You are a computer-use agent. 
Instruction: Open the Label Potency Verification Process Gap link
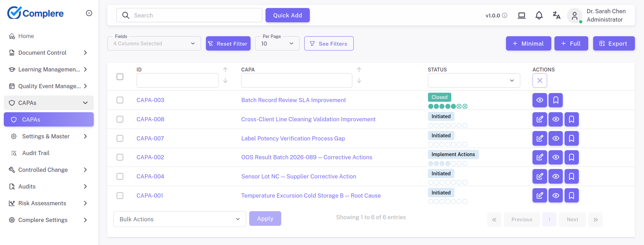[x=293, y=138]
